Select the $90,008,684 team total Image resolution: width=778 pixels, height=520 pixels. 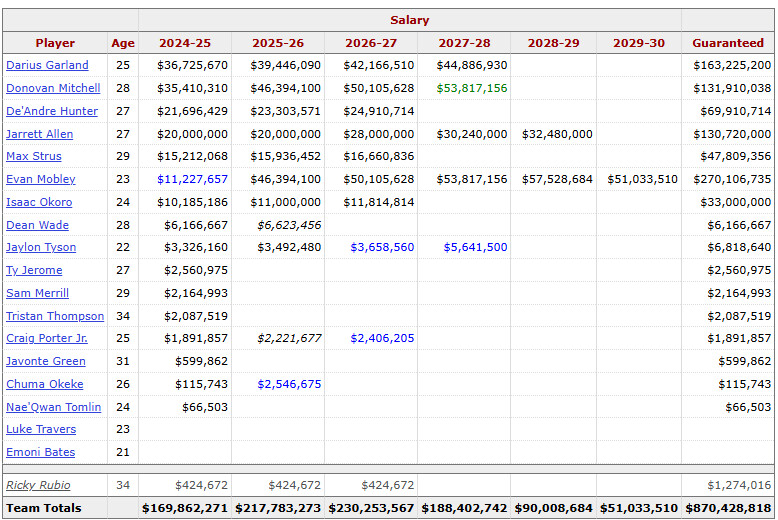click(553, 508)
